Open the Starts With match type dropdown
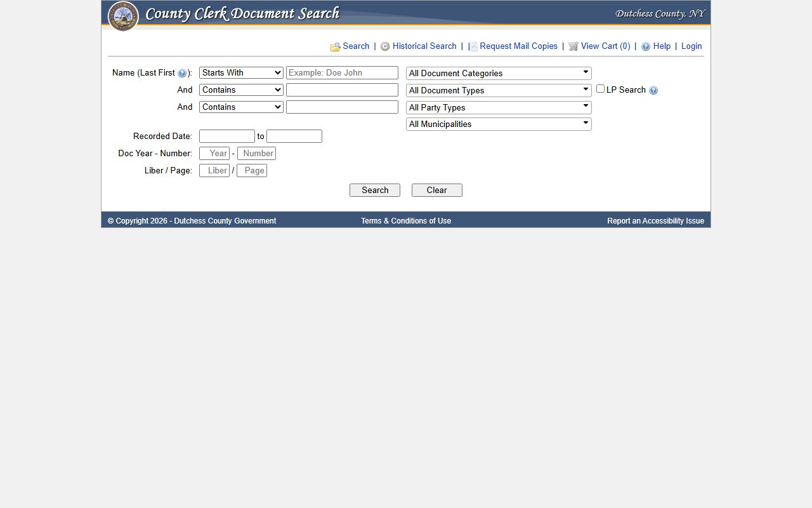The height and width of the screenshot is (508, 812). pyautogui.click(x=241, y=72)
